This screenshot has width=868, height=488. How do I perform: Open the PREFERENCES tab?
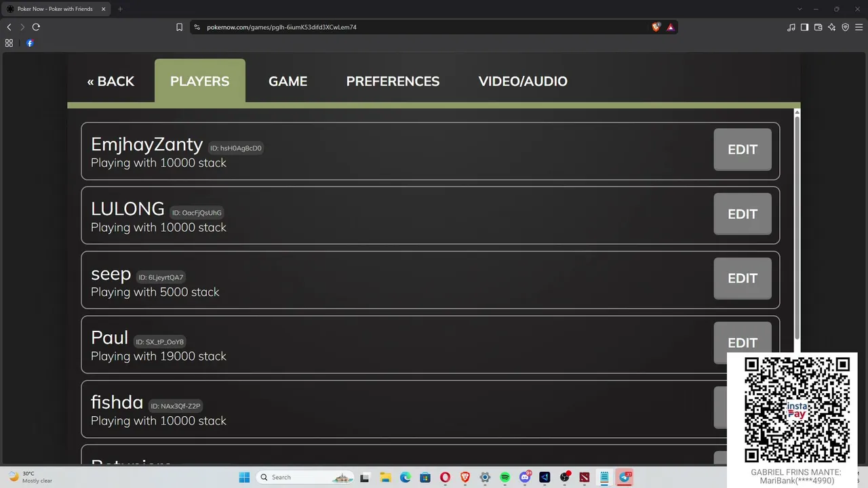coord(393,81)
